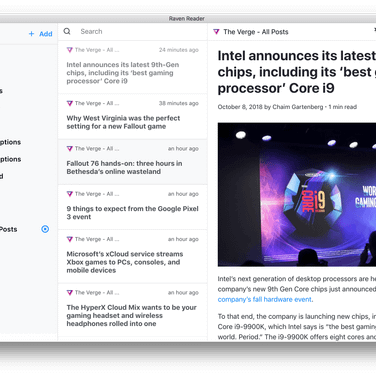Screen dimensions: 376x376
Task: Click the Verge icon beside 24 minutes ago item
Action: click(x=70, y=50)
